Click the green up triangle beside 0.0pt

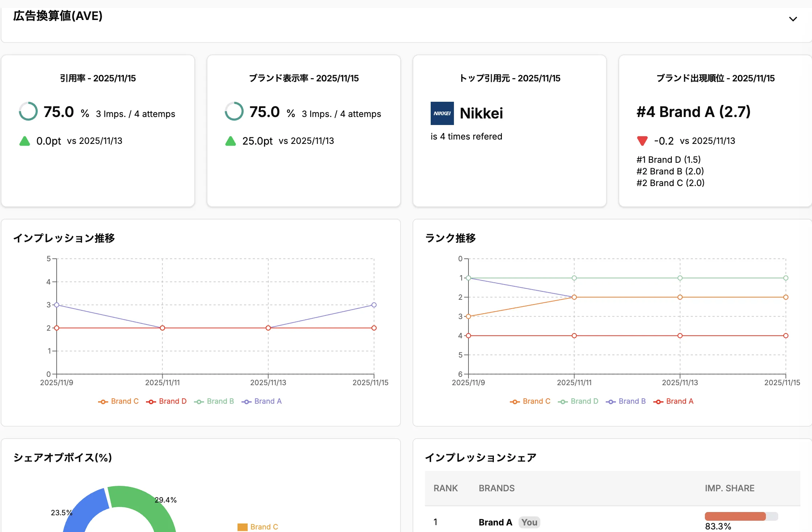point(25,141)
